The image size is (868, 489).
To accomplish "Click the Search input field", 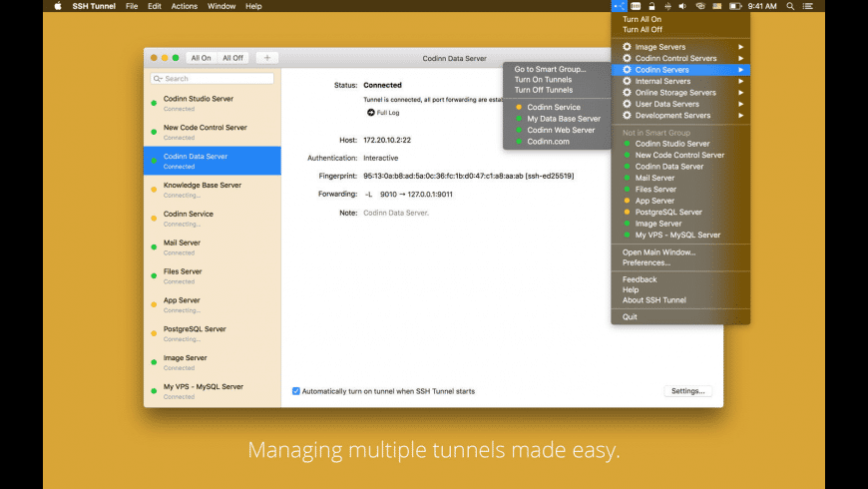I will pos(213,79).
